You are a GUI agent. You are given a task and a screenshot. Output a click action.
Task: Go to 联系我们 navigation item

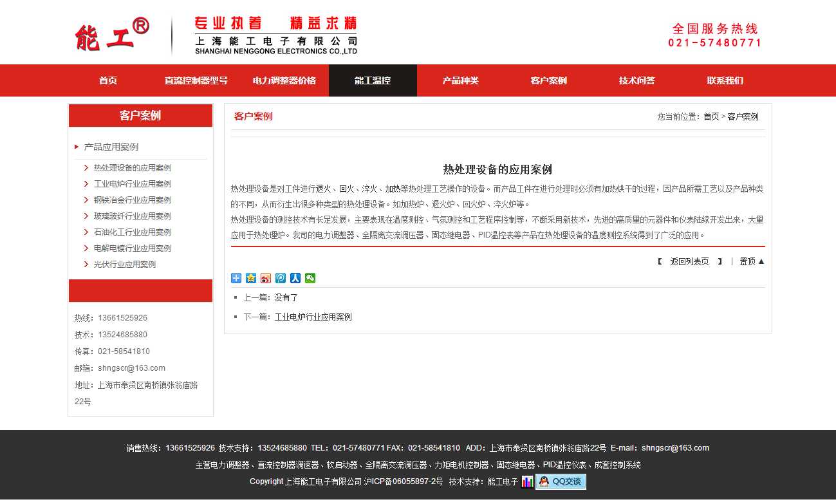pyautogui.click(x=725, y=80)
